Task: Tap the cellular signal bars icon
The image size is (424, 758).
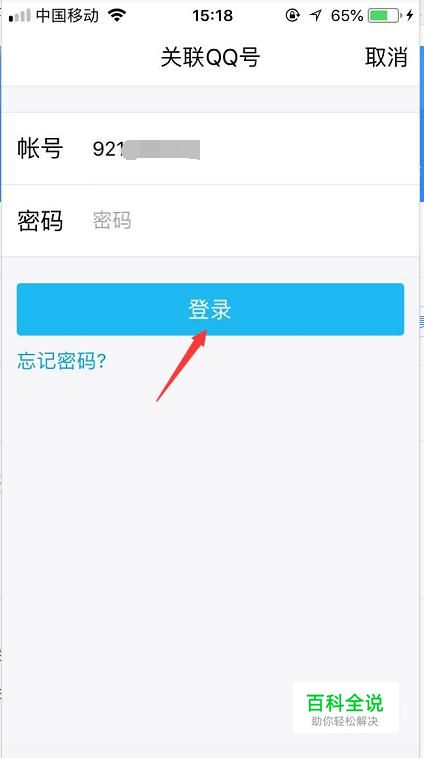Action: [x=19, y=16]
